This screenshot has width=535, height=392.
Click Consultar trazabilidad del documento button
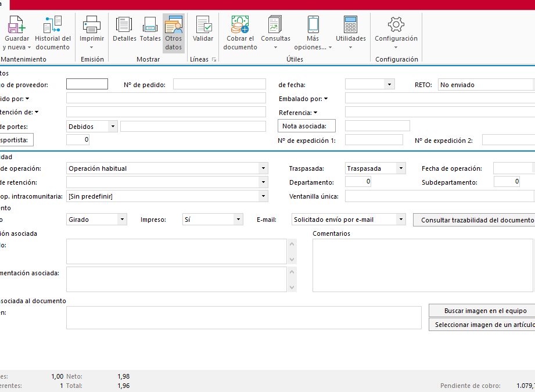pos(476,220)
